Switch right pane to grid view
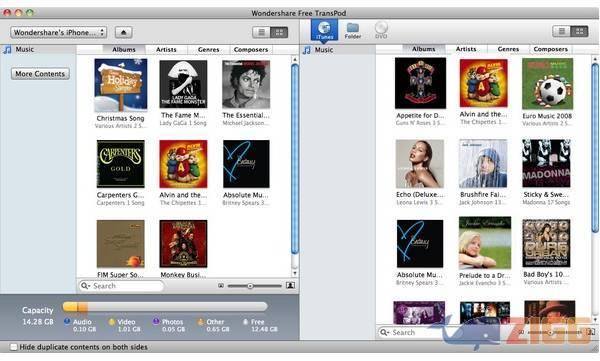 click(579, 31)
